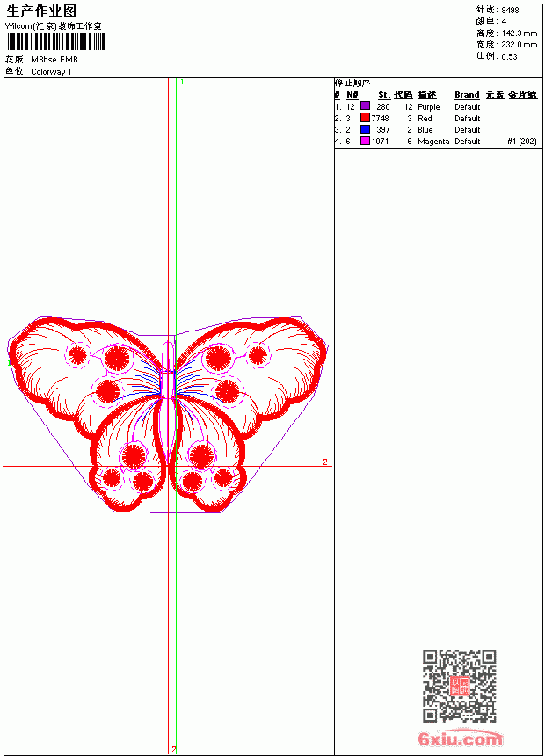Click the Brand column header

coord(467,95)
